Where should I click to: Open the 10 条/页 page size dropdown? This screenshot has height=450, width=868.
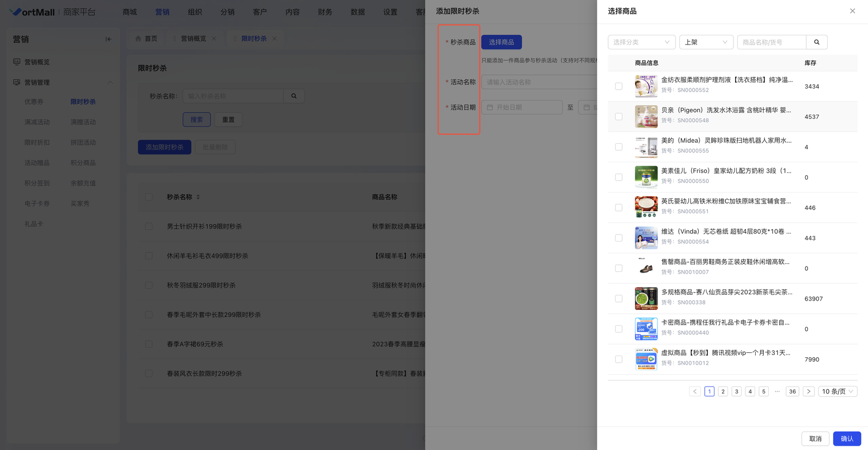click(x=837, y=391)
